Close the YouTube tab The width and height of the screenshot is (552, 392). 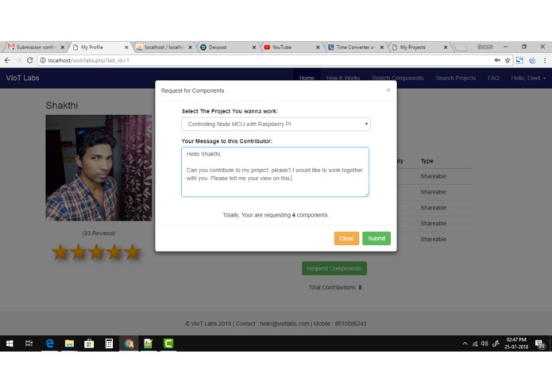pos(318,47)
